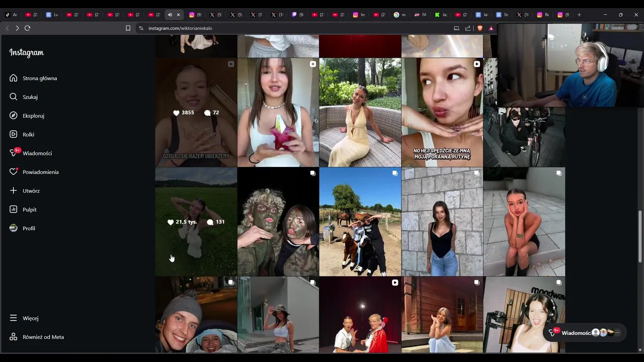Viewport: 644px width, 362px height.
Task: Open Strona główna home icon in sidebar
Action: point(14,78)
